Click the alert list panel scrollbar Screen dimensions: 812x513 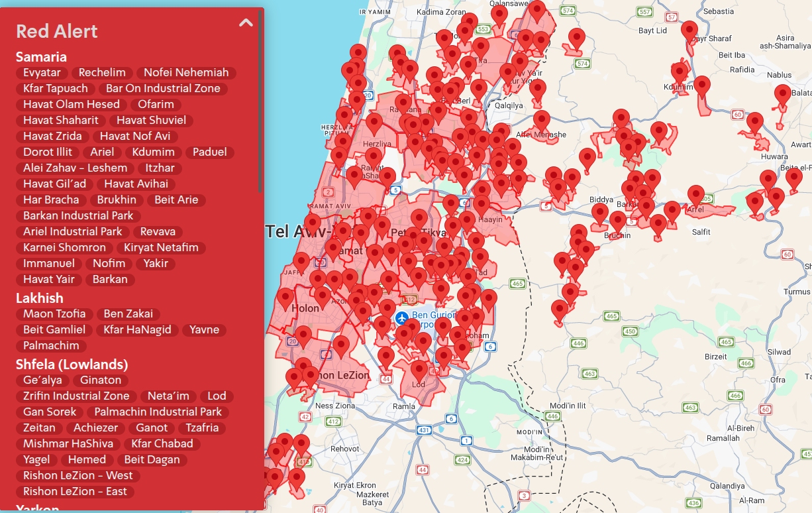[261, 99]
